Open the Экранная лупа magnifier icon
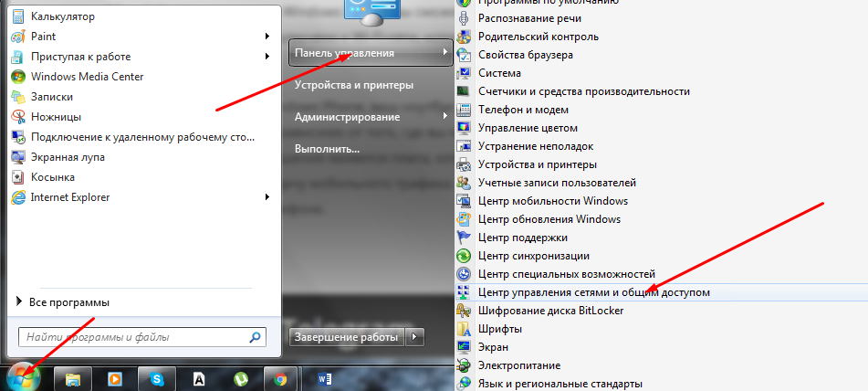 pyautogui.click(x=18, y=157)
